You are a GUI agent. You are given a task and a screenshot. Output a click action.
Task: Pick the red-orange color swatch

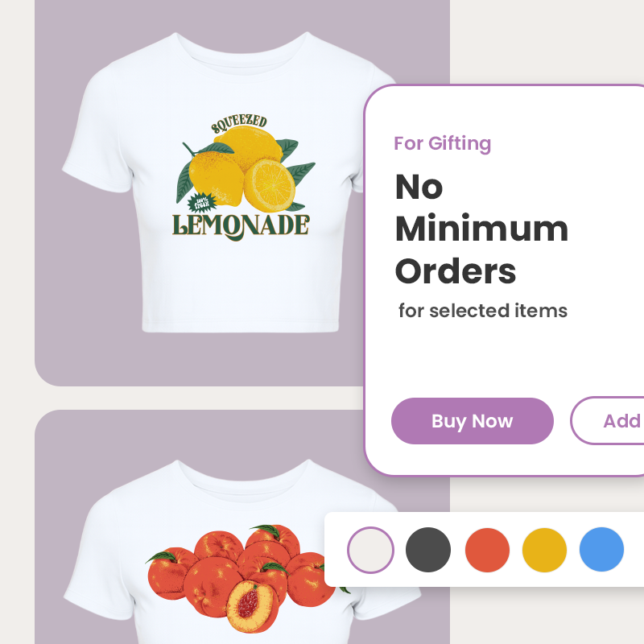tap(487, 550)
